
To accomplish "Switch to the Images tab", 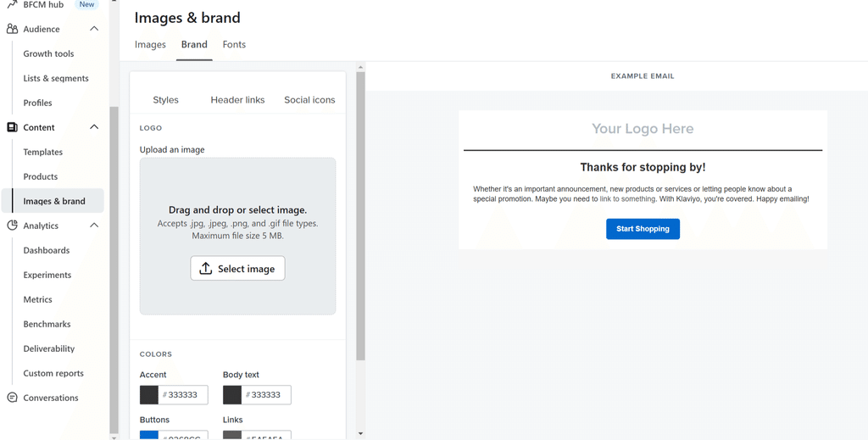I will point(150,45).
